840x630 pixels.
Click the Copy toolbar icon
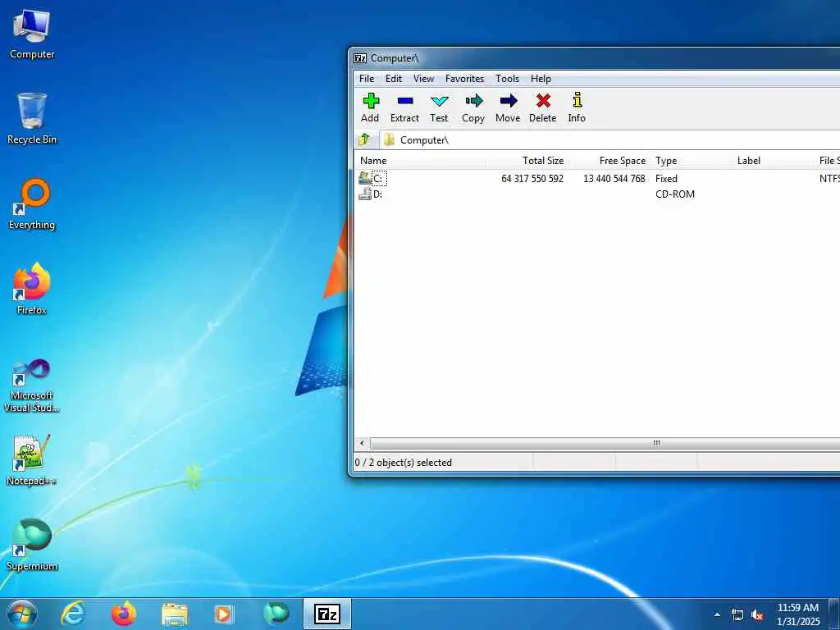[473, 107]
